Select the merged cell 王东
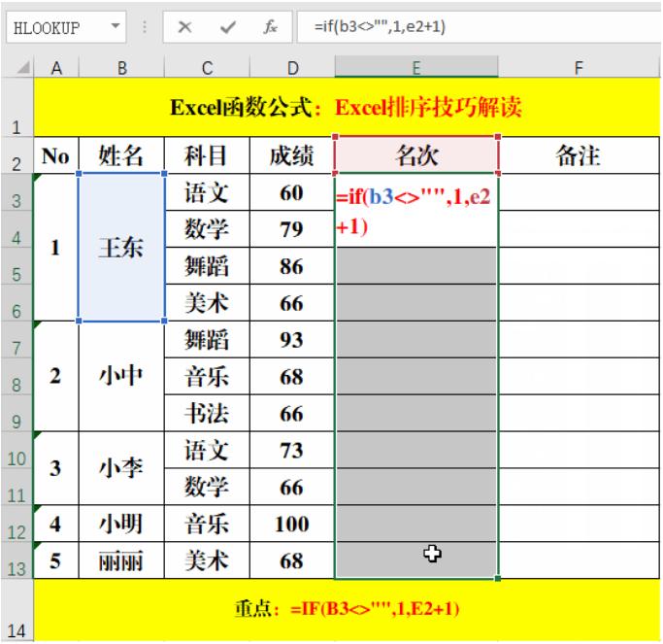Viewport: 663px width, 644px height. coord(121,248)
